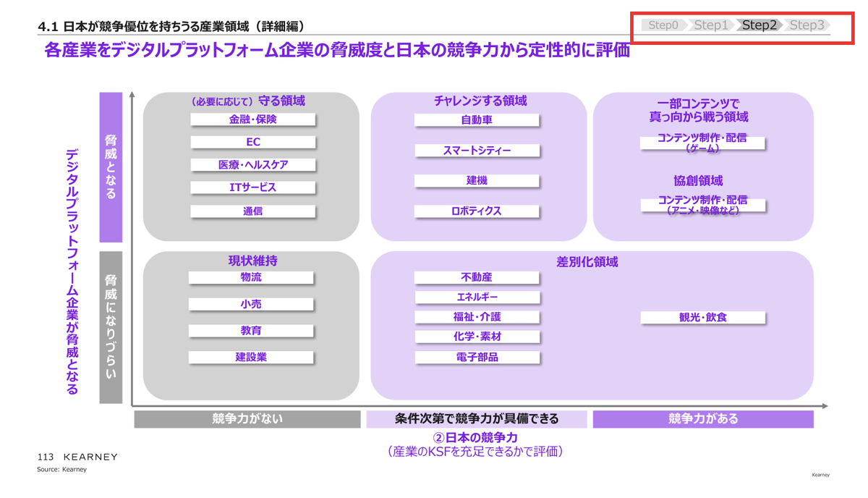
Task: Click the 化学・素材 industry box
Action: pos(477,337)
